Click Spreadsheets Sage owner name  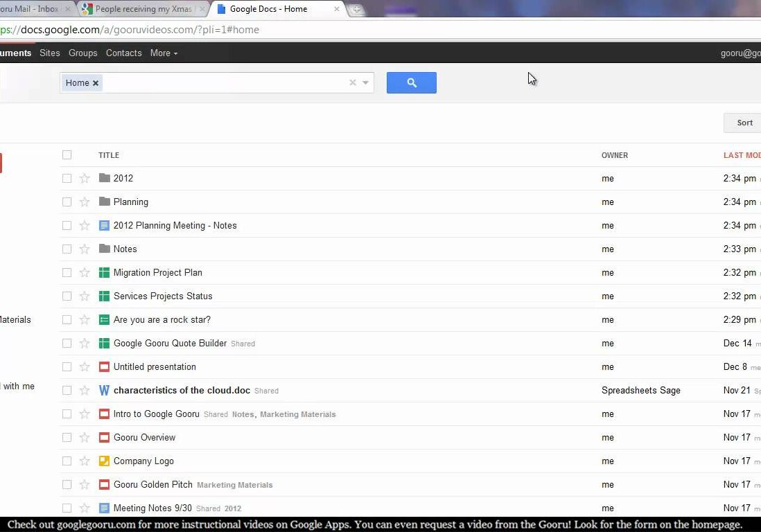click(640, 391)
